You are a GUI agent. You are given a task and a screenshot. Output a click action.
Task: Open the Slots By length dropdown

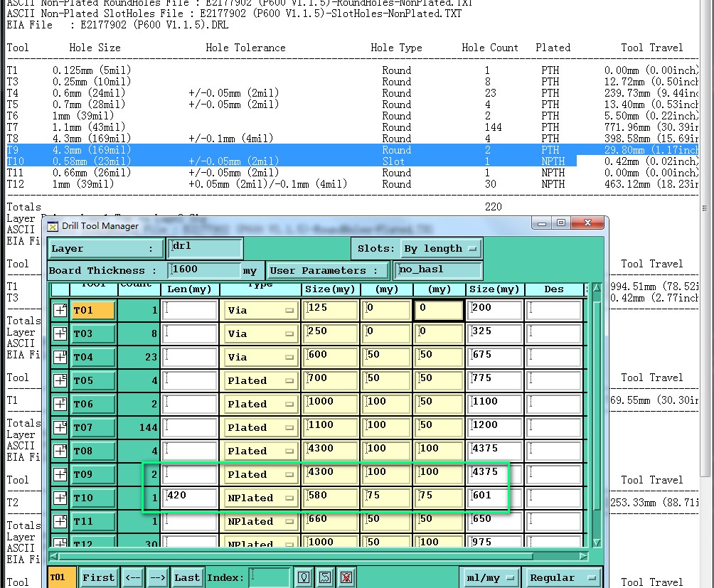(x=440, y=248)
